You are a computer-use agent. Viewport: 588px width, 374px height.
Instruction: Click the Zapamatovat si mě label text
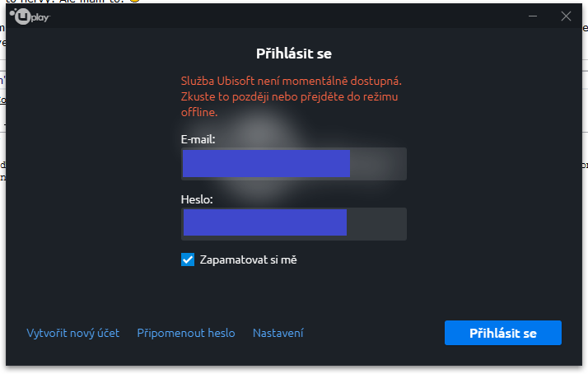tap(248, 259)
